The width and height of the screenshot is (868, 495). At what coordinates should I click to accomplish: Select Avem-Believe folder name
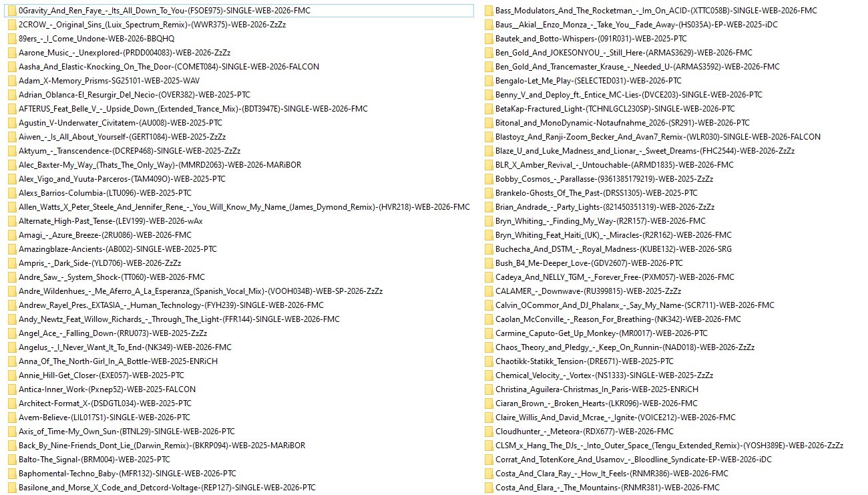coord(105,418)
